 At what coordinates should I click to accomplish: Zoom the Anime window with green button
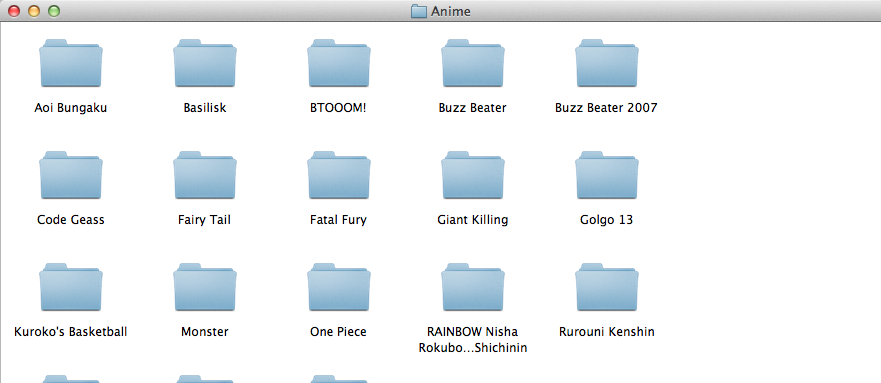tap(54, 11)
